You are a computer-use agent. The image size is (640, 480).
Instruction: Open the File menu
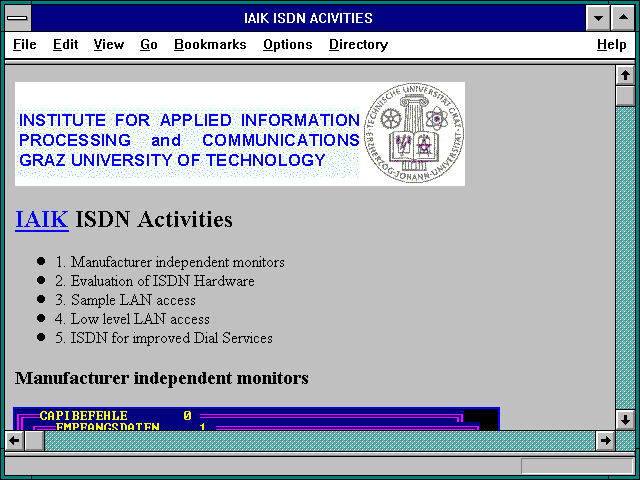24,44
